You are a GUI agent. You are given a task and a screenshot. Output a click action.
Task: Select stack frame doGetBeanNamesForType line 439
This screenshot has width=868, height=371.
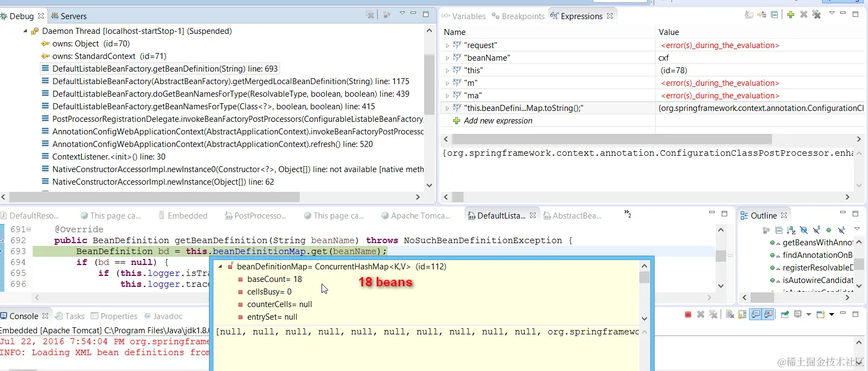click(x=230, y=94)
